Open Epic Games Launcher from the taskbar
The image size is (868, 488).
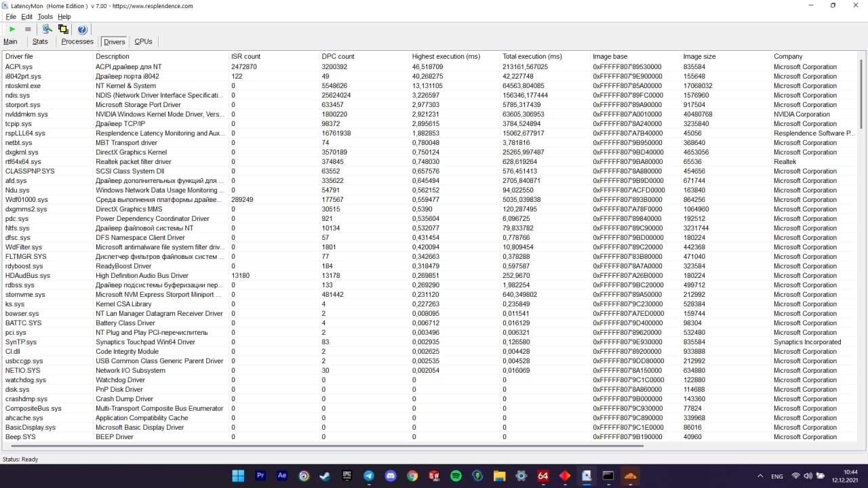(x=347, y=476)
